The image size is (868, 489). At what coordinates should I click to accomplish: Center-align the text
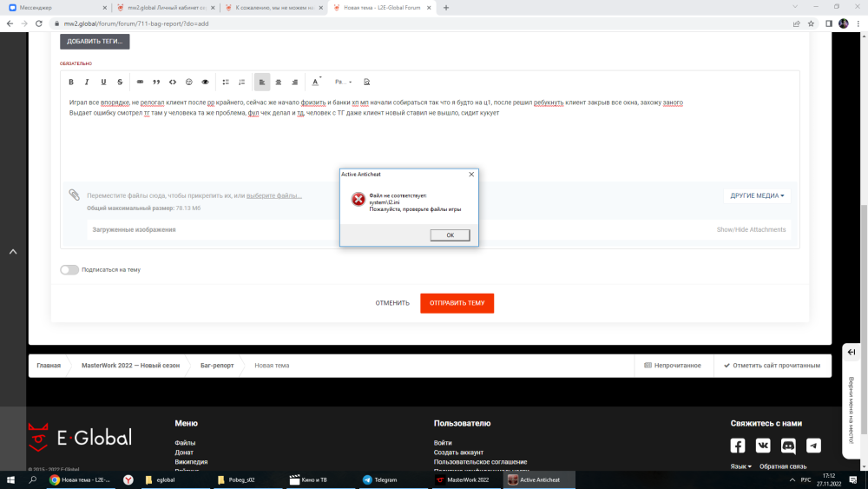pos(279,82)
